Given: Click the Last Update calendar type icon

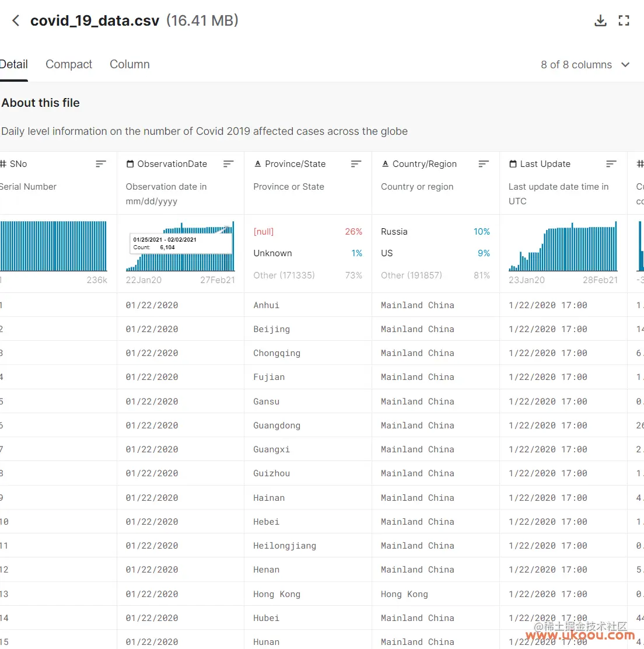Looking at the screenshot, I should (x=513, y=164).
